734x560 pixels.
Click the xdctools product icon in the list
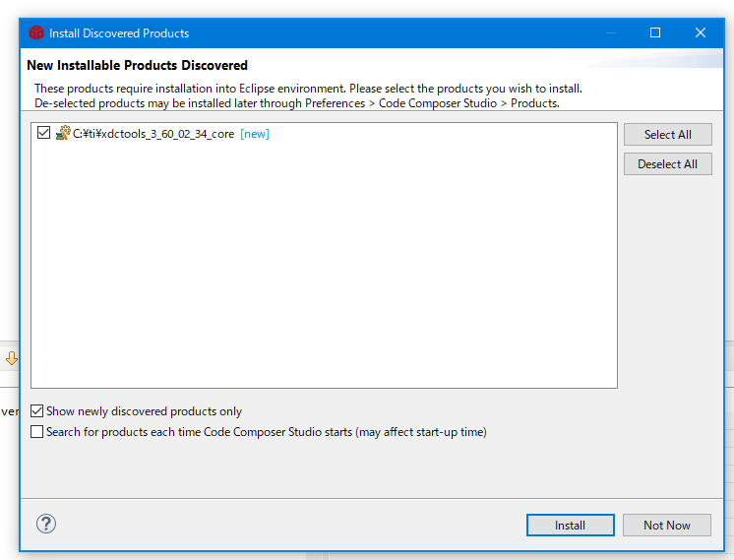pyautogui.click(x=63, y=133)
